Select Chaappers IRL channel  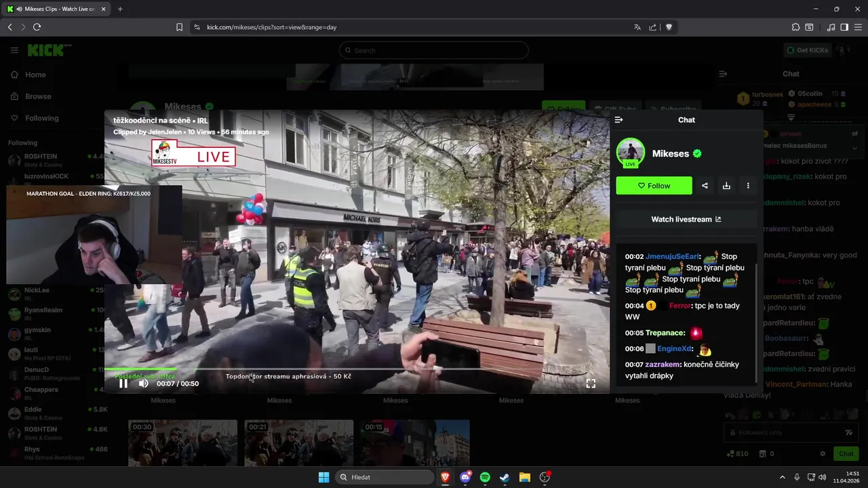pyautogui.click(x=54, y=393)
